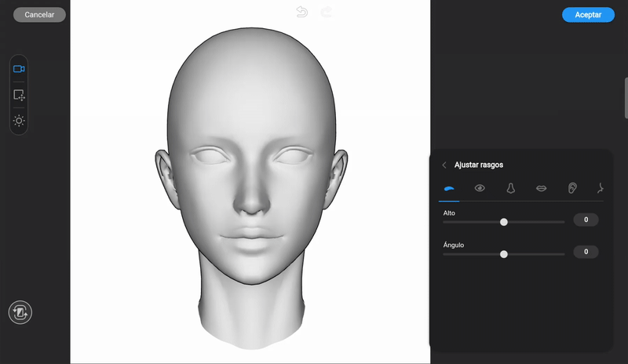This screenshot has height=364, width=628.
Task: Click the rotate/reset view round button
Action: [20, 313]
